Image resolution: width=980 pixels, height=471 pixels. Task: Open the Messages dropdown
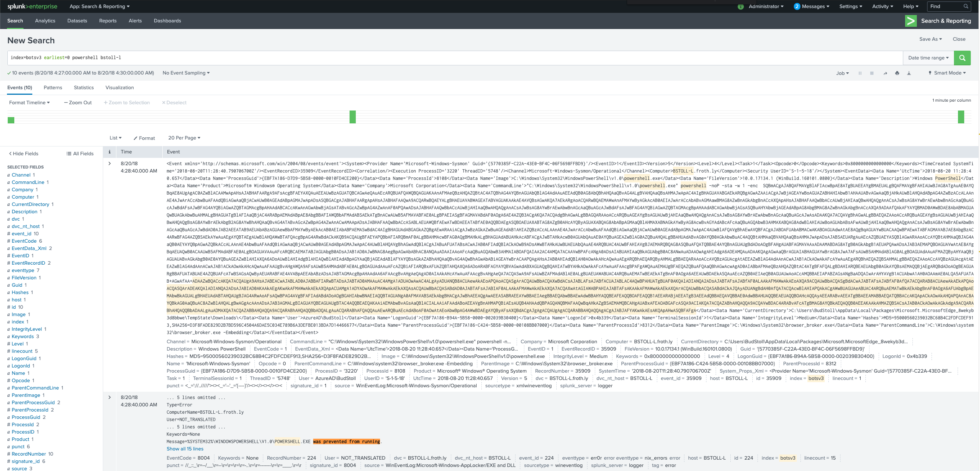click(x=815, y=7)
